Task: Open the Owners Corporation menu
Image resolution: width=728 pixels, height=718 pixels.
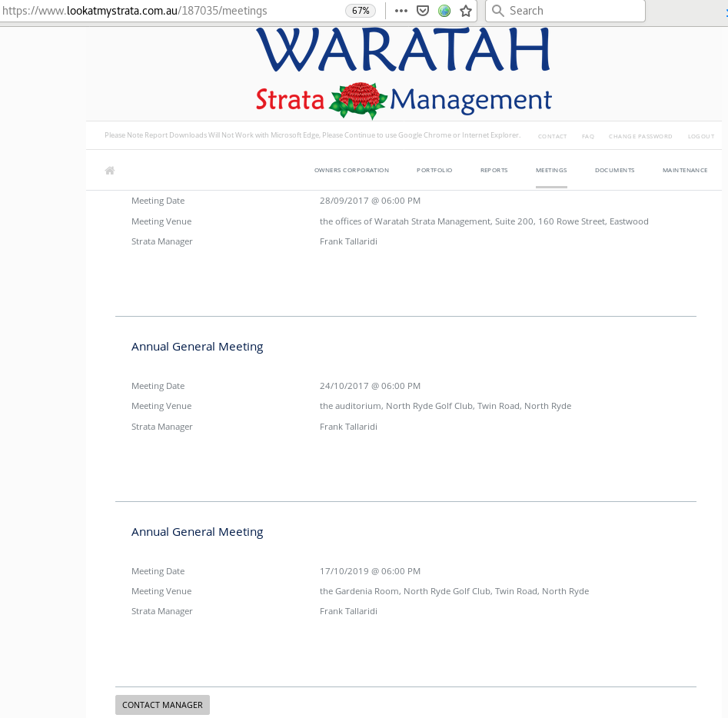Action: point(351,171)
